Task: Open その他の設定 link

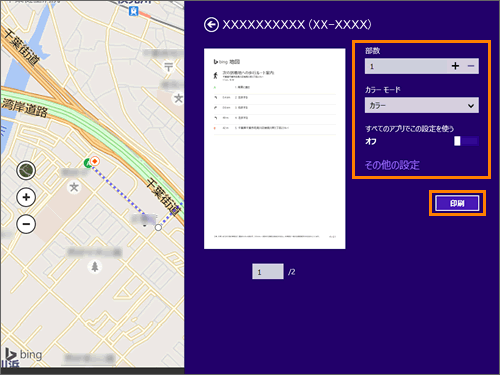Action: (392, 165)
